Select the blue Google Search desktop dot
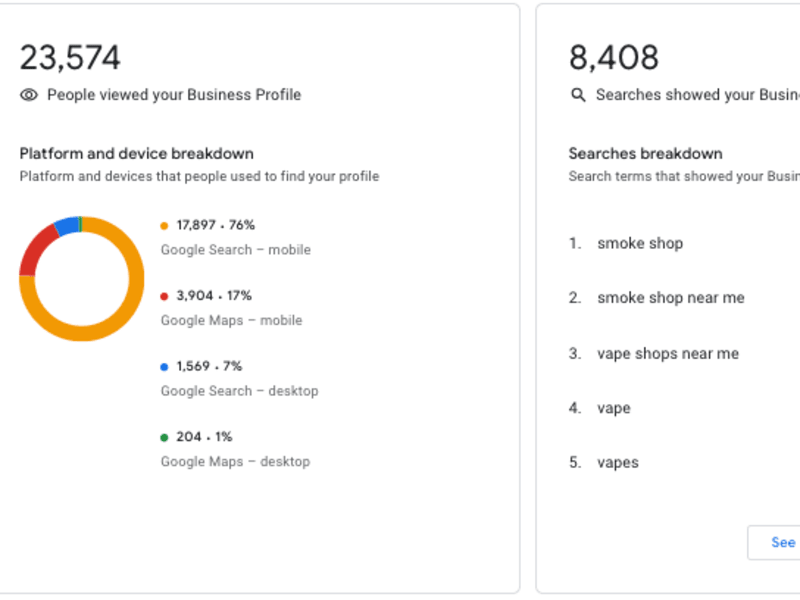 pos(164,367)
